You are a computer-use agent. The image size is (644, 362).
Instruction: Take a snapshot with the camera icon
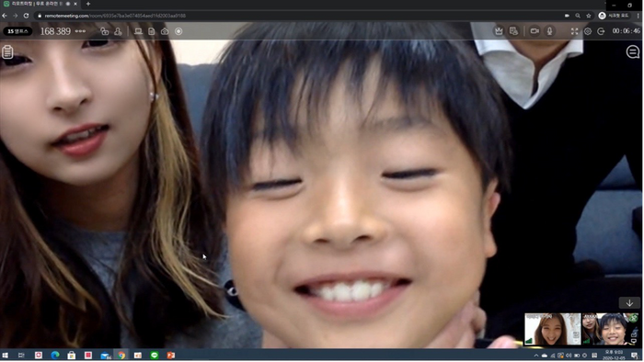[x=165, y=31]
